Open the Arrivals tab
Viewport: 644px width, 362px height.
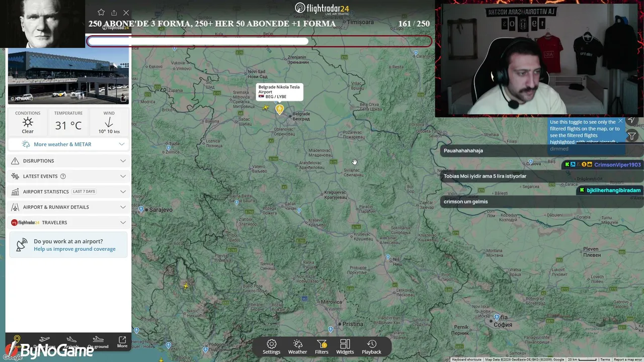(71, 342)
